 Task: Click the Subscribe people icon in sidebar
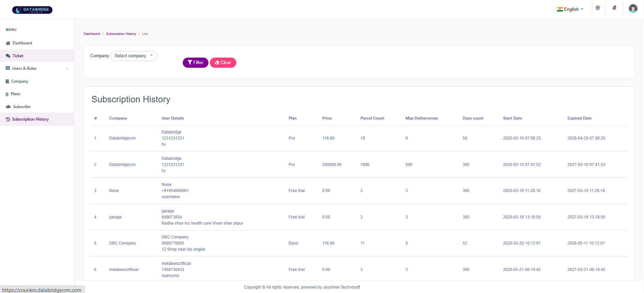pyautogui.click(x=8, y=107)
